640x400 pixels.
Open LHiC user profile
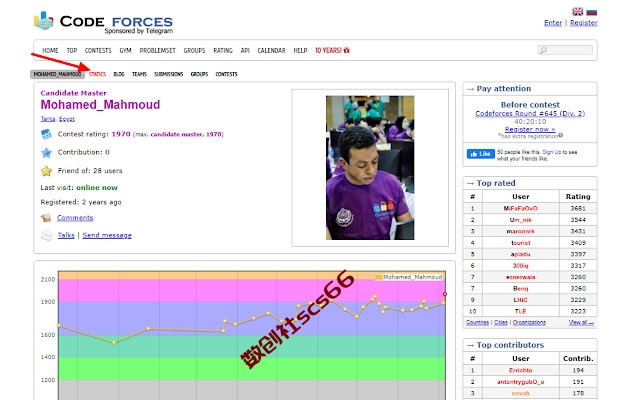520,300
